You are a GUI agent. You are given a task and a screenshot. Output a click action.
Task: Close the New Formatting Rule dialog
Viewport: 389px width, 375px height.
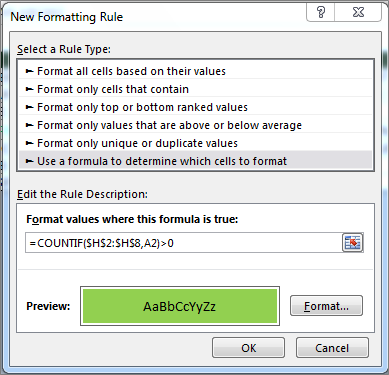(x=358, y=12)
